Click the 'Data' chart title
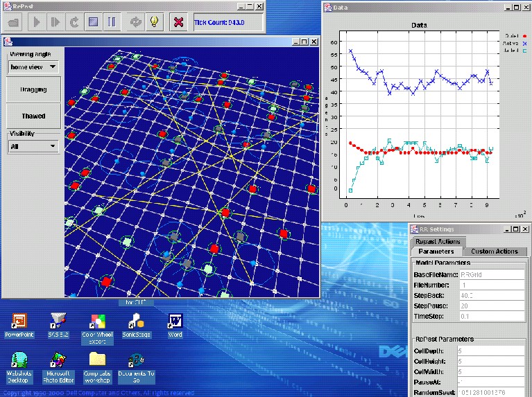 tap(419, 25)
